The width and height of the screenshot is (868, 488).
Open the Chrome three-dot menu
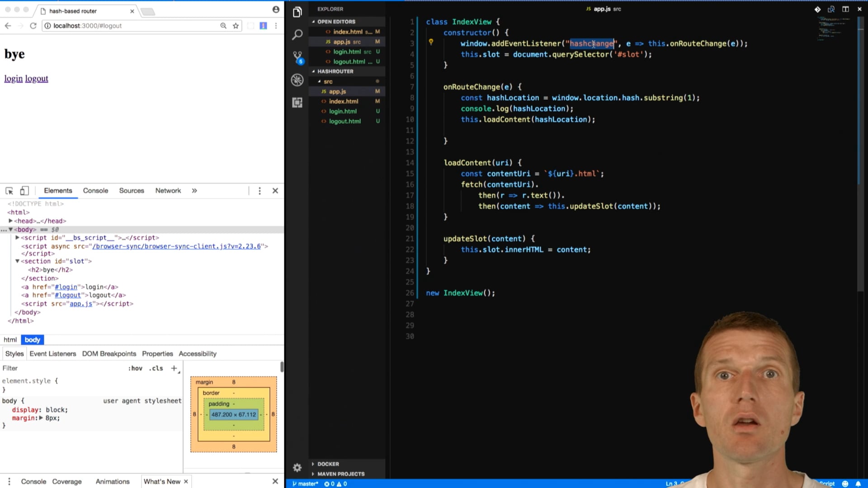[276, 26]
